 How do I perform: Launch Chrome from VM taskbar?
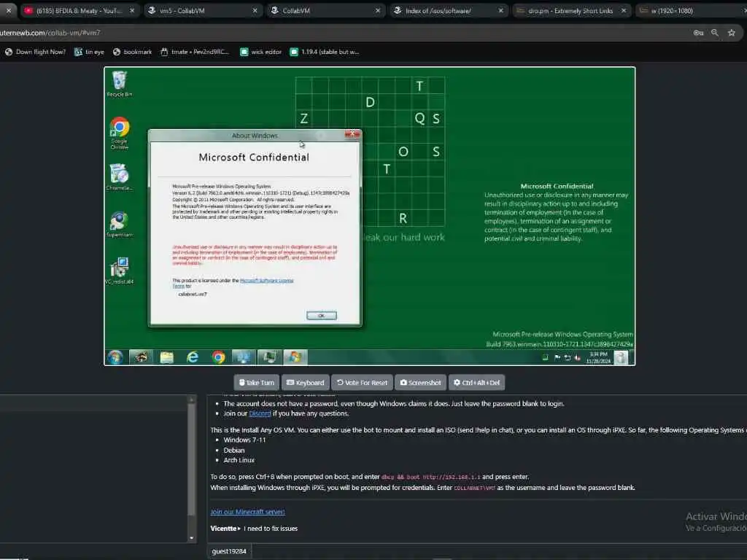[x=218, y=357]
